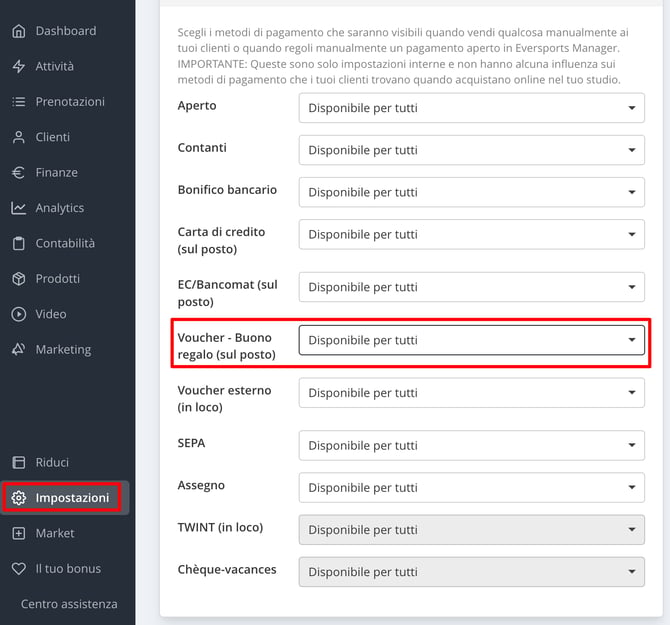The width and height of the screenshot is (670, 625).
Task: Click the Prodotti box icon
Action: 18,279
